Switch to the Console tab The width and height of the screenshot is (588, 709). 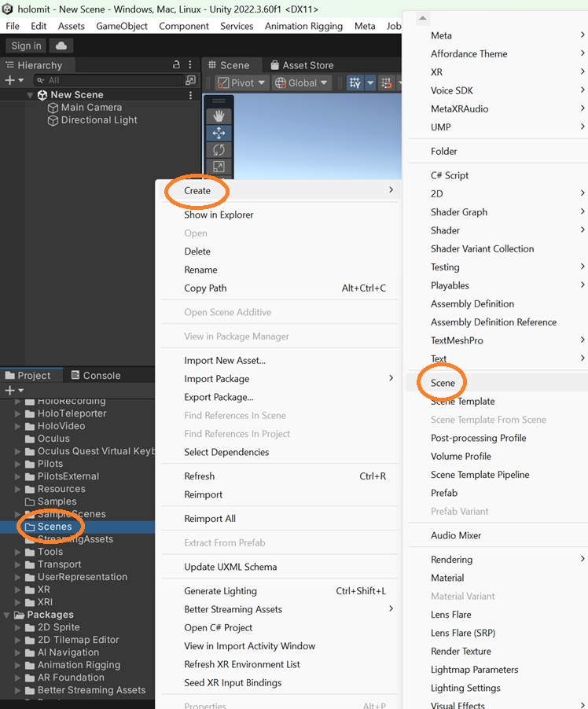[96, 376]
